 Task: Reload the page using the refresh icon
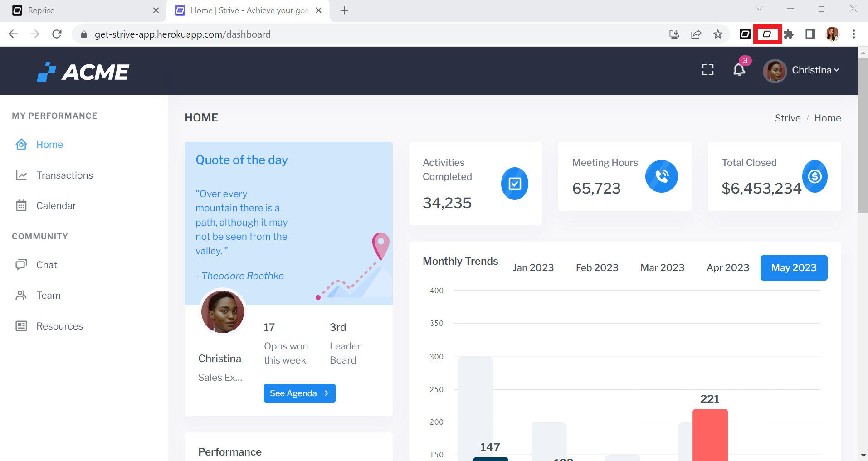(57, 34)
